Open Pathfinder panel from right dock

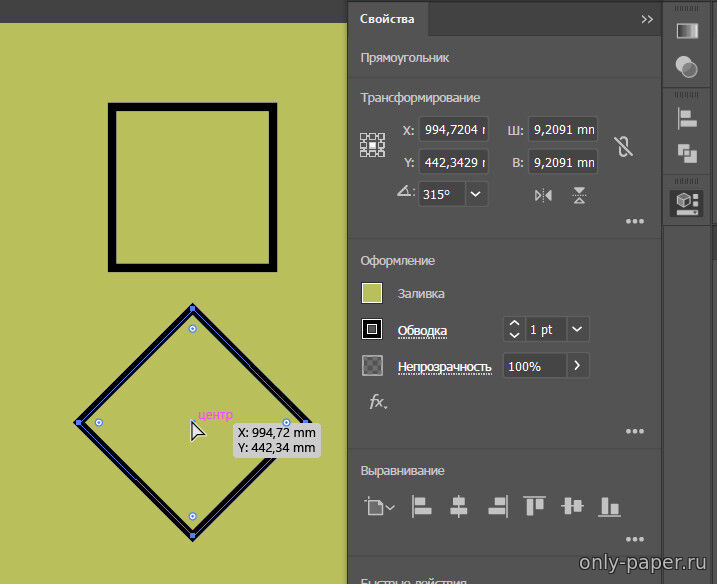point(686,153)
